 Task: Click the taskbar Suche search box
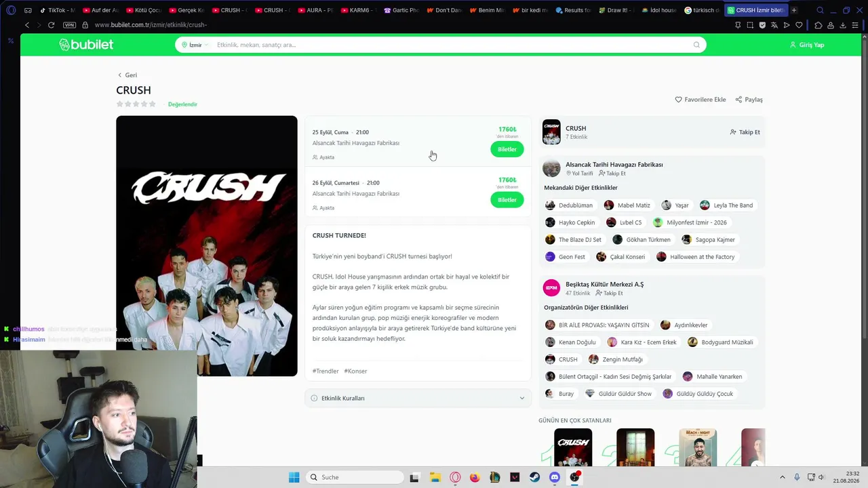coord(355,477)
